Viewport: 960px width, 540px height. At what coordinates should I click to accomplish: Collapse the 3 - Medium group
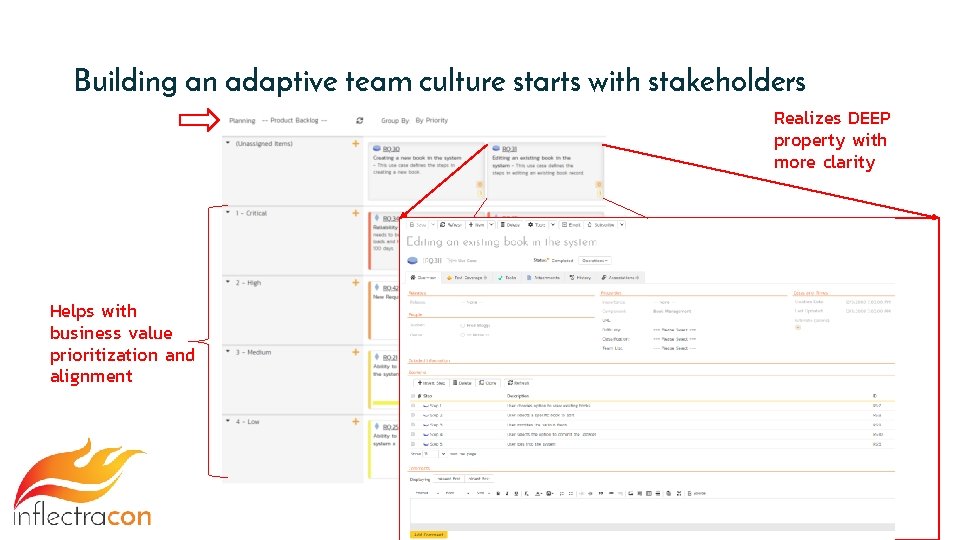228,352
